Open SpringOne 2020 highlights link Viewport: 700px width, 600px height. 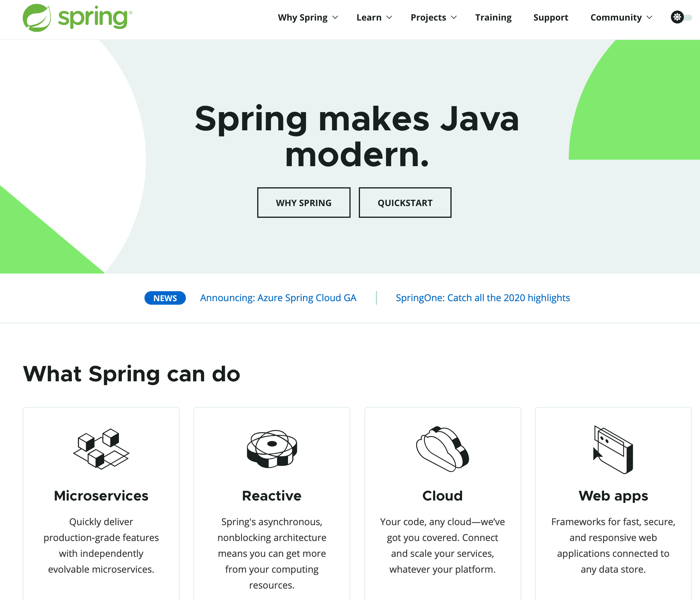coord(483,298)
